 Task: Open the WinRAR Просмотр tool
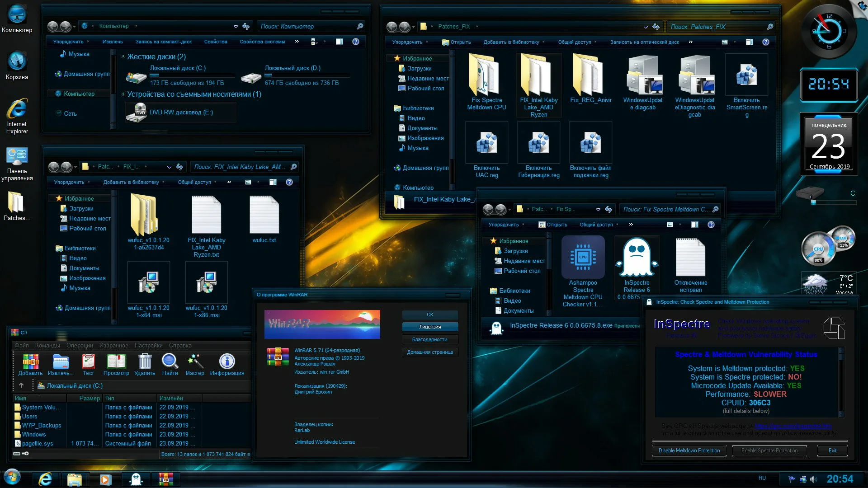click(116, 364)
